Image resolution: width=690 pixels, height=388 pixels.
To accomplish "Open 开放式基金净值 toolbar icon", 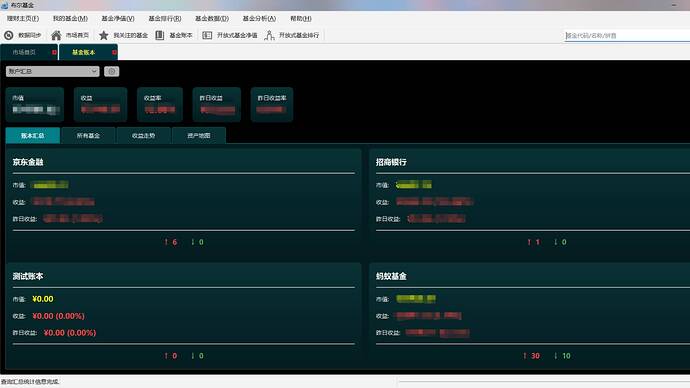I will [207, 35].
